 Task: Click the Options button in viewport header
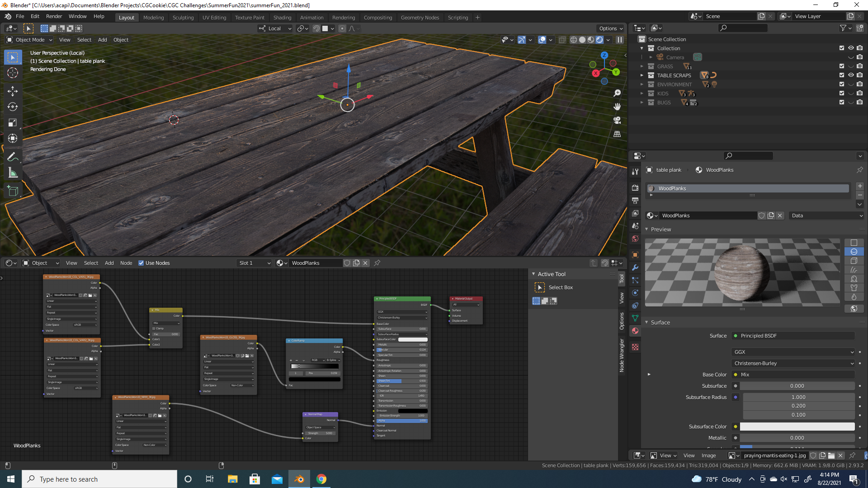(611, 28)
